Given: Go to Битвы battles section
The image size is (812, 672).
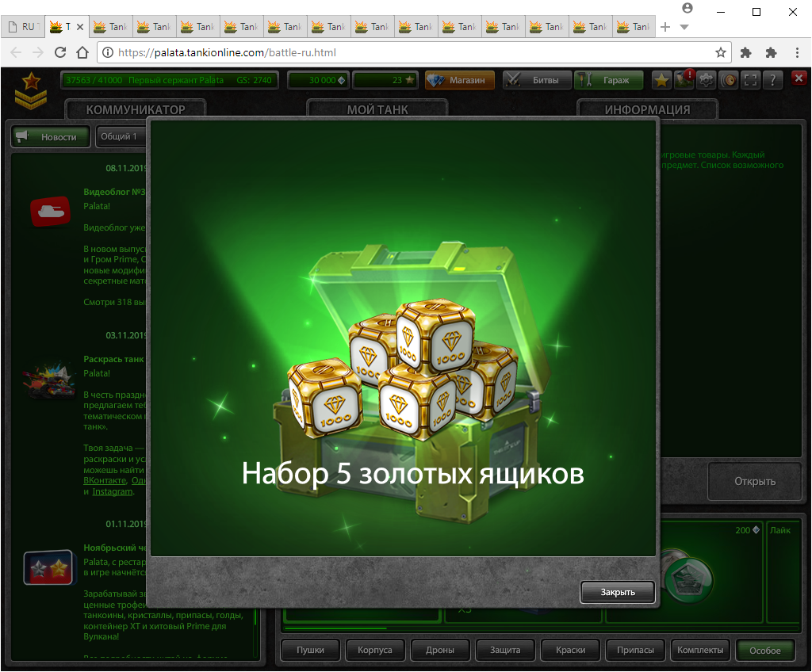Looking at the screenshot, I should [537, 80].
